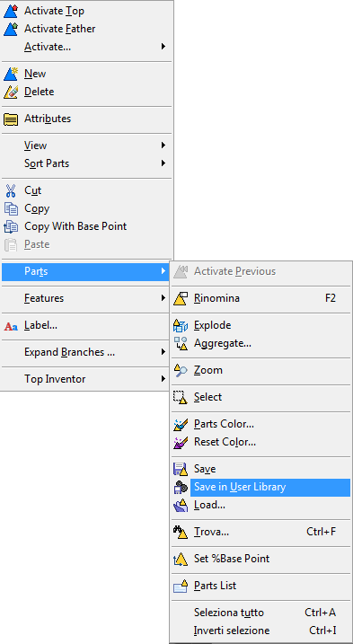Expand the Activate... submenu arrow

coord(163,47)
